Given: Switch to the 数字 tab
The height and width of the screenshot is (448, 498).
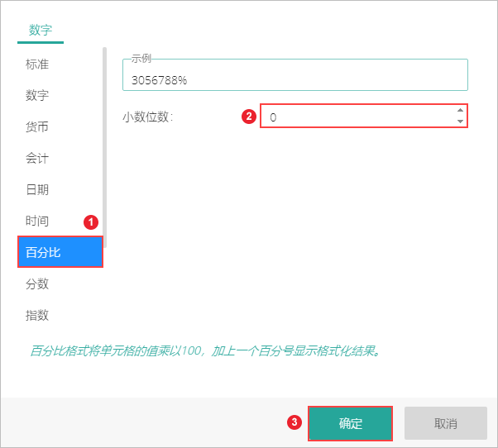Looking at the screenshot, I should point(41,30).
